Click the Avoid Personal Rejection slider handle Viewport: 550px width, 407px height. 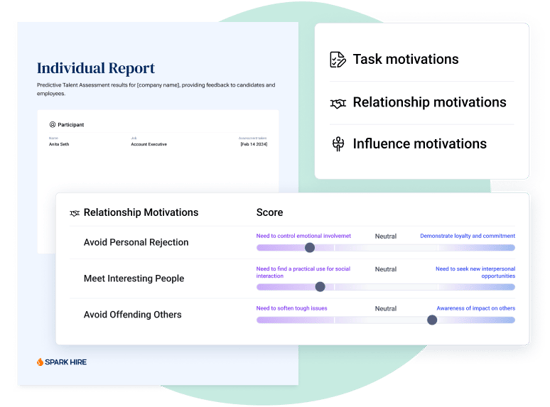310,248
